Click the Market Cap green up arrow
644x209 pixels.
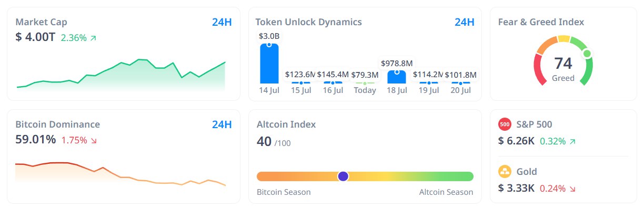pyautogui.click(x=93, y=38)
